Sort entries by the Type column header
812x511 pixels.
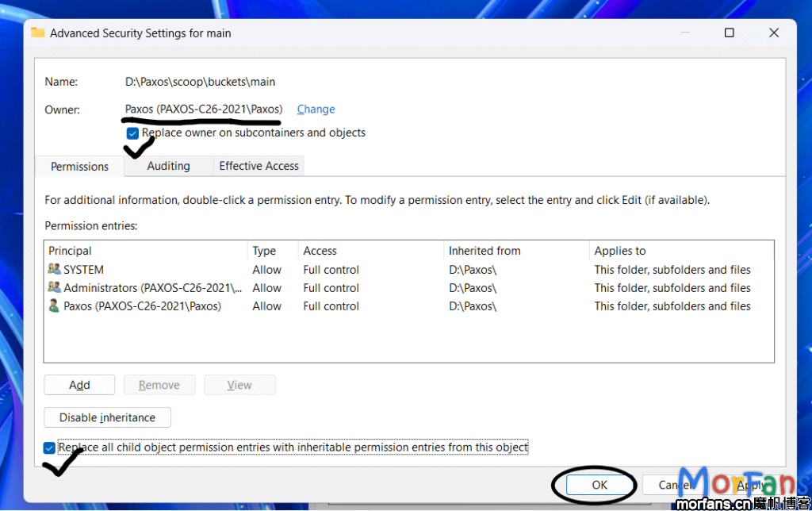point(262,250)
